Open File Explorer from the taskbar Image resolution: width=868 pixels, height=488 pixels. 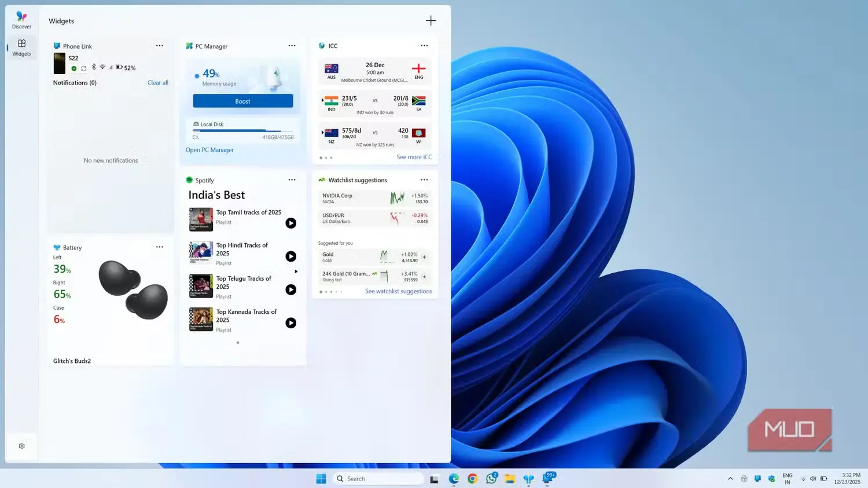pyautogui.click(x=510, y=479)
